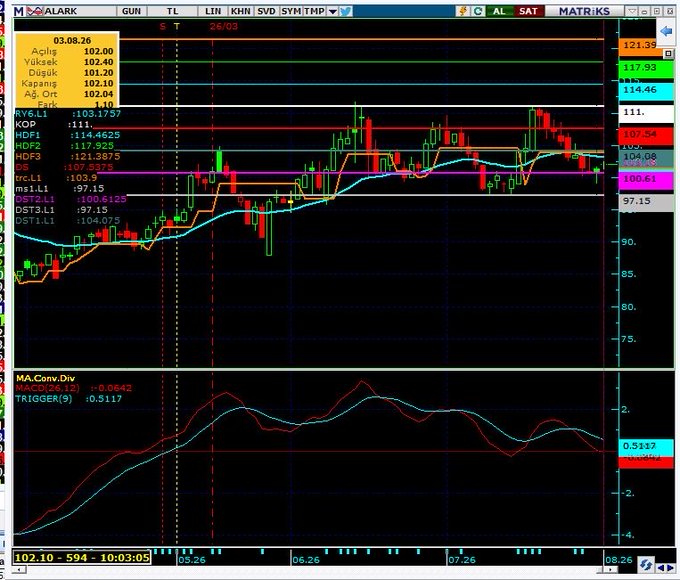The image size is (680, 580).
Task: Click the ms1.L1 indicator label
Action: click(x=31, y=189)
